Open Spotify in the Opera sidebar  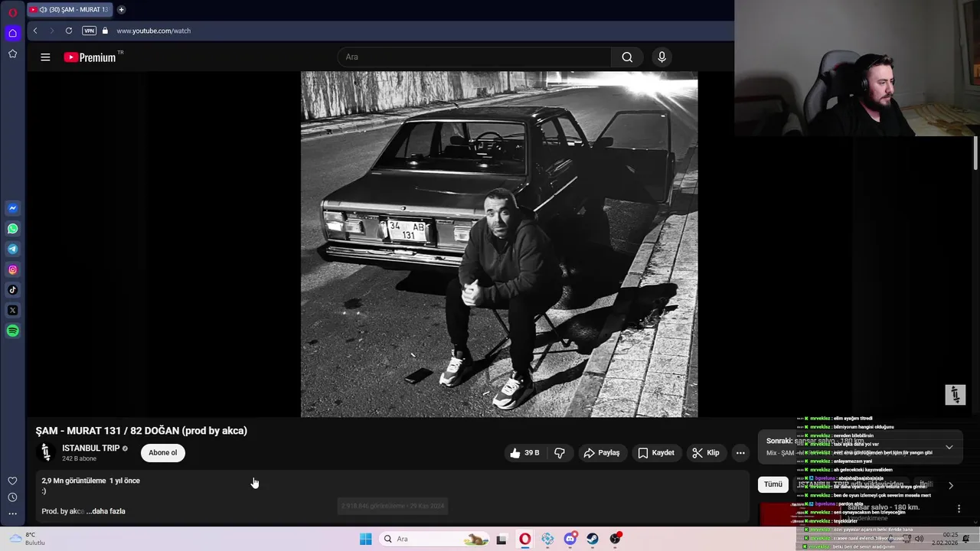pyautogui.click(x=12, y=331)
